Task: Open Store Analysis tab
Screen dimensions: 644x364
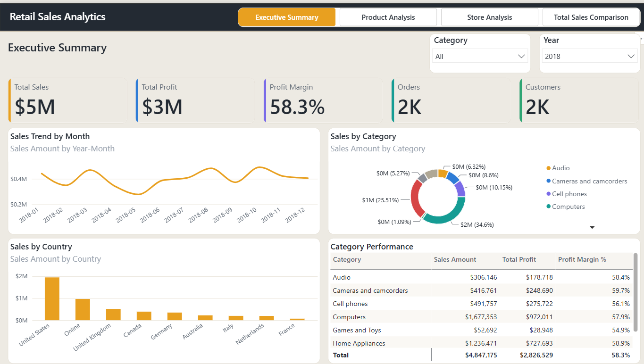Action: pos(489,17)
